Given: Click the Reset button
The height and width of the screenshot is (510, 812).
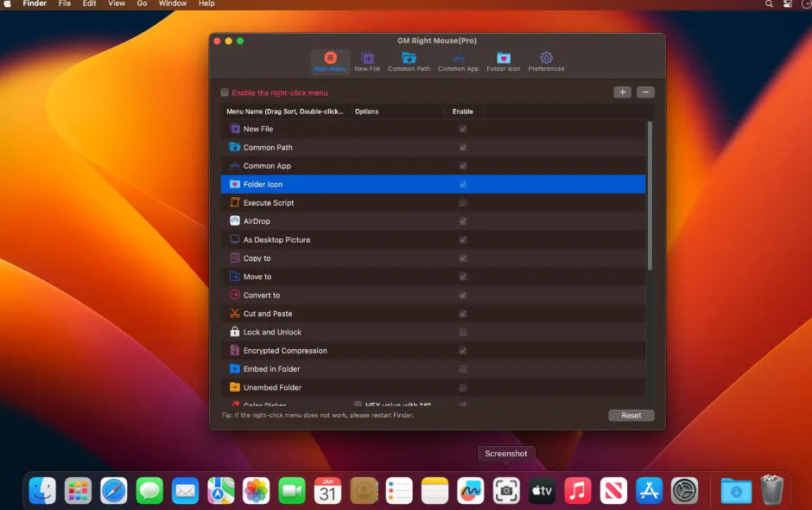Looking at the screenshot, I should 631,415.
